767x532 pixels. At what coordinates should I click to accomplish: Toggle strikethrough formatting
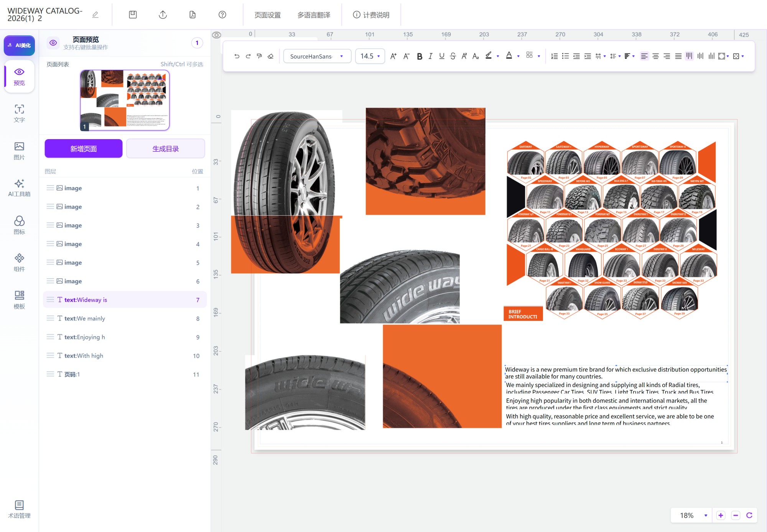click(x=453, y=56)
